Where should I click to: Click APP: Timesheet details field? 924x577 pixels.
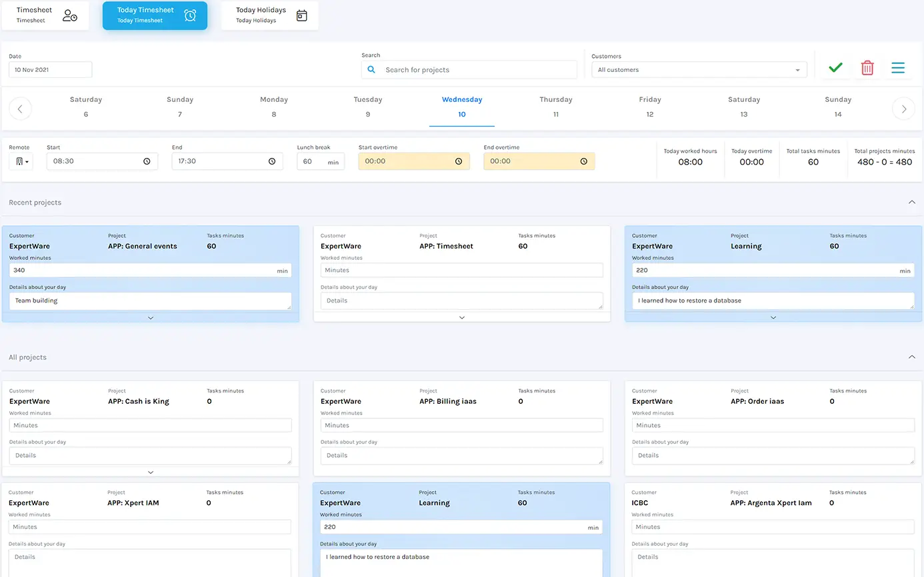(462, 301)
